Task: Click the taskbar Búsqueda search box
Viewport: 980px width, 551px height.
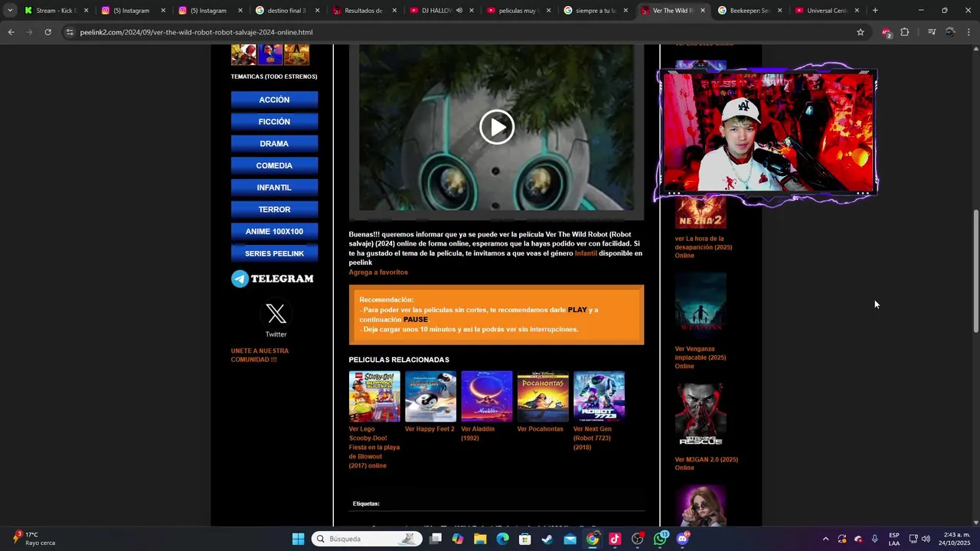Action: coord(367,539)
